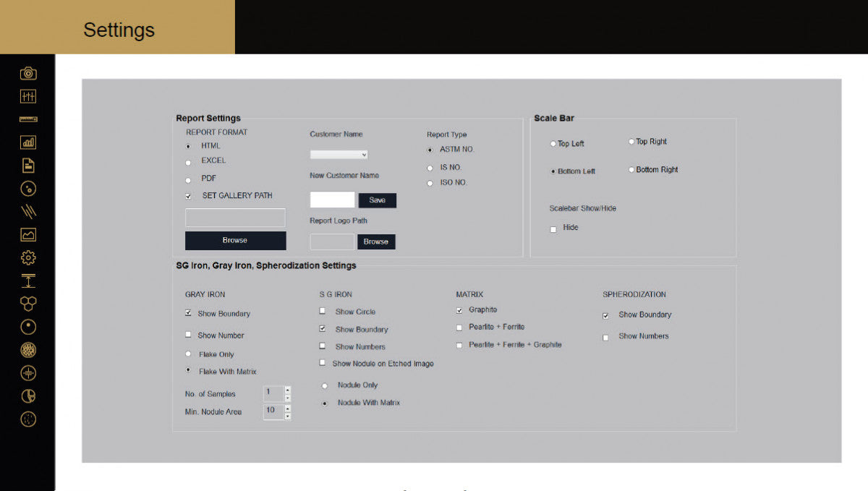Image resolution: width=868 pixels, height=491 pixels.
Task: Select the pie chart phase analysis icon
Action: (x=27, y=396)
